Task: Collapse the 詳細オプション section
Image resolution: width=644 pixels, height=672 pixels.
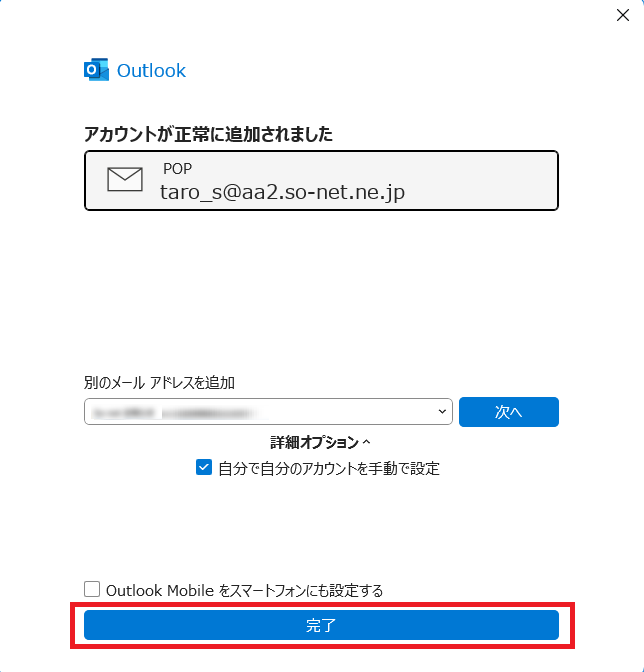Action: pos(320,442)
